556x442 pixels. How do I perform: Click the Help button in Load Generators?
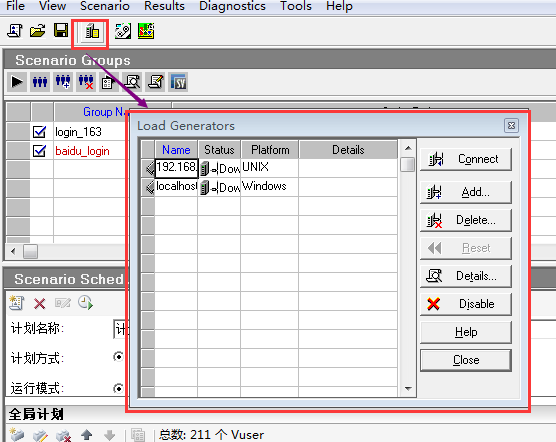[466, 332]
